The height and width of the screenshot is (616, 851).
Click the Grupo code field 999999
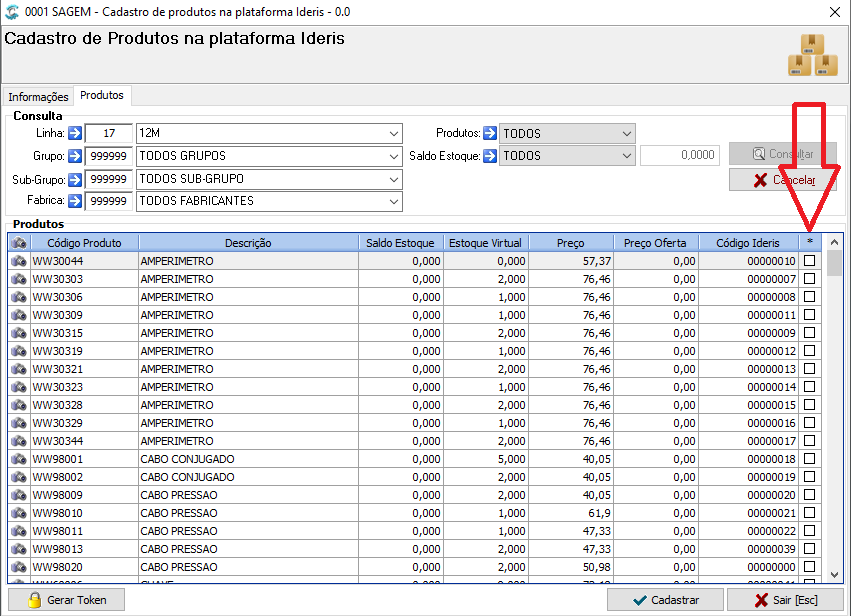click(x=109, y=156)
